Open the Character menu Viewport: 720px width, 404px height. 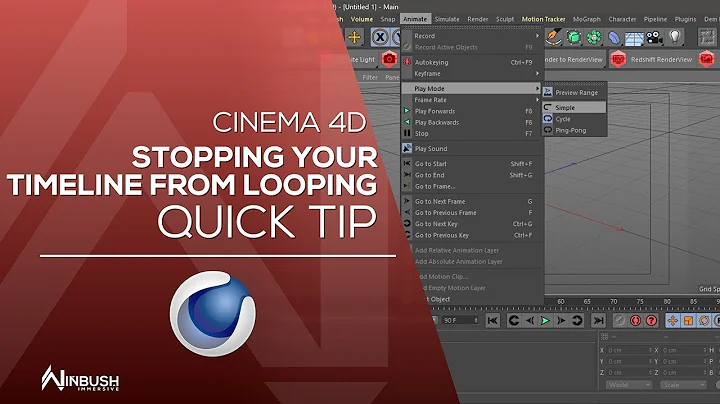pos(622,19)
